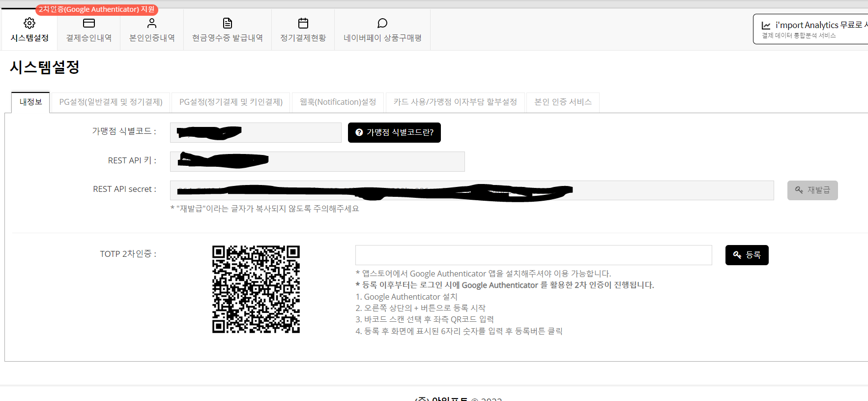This screenshot has height=401, width=868.
Task: Click the key icon in 등록 button
Action: 737,255
